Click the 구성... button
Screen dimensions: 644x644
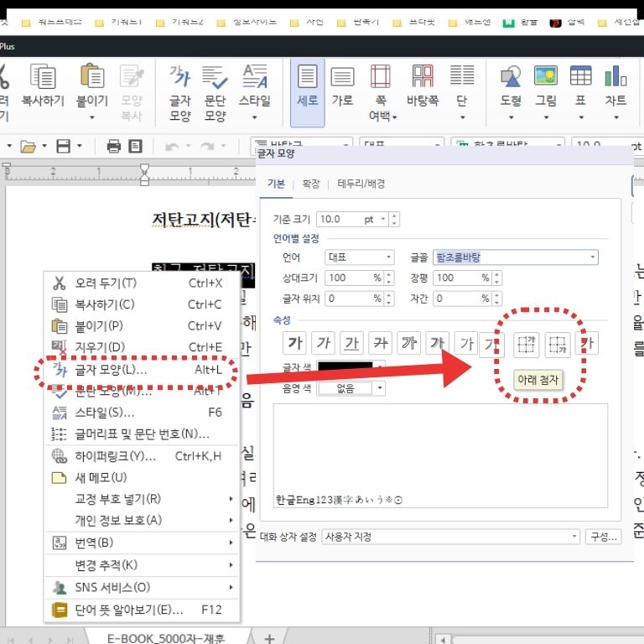click(604, 537)
